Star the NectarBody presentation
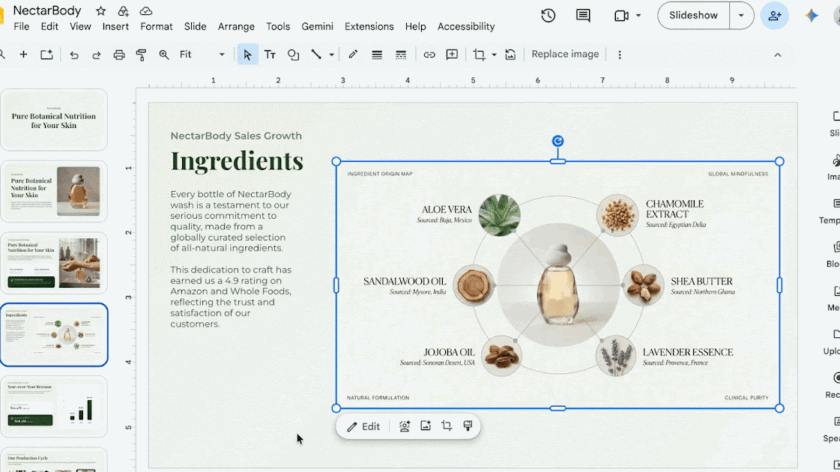Screen dimensions: 840x472 point(101,11)
